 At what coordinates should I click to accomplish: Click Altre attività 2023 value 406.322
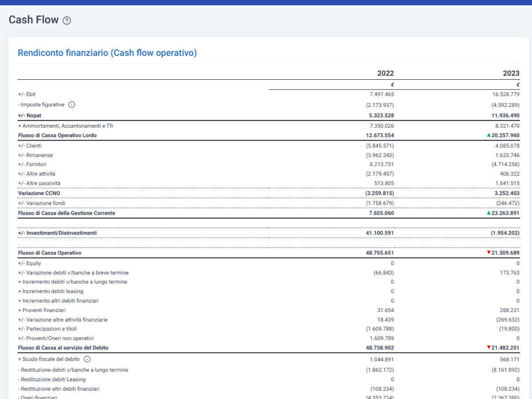[x=509, y=174]
